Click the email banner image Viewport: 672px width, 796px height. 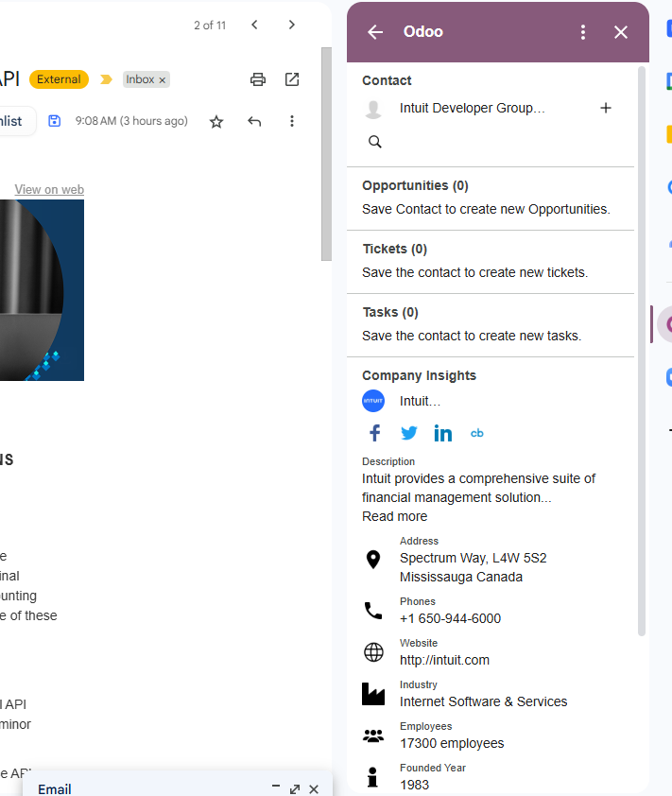click(x=42, y=290)
